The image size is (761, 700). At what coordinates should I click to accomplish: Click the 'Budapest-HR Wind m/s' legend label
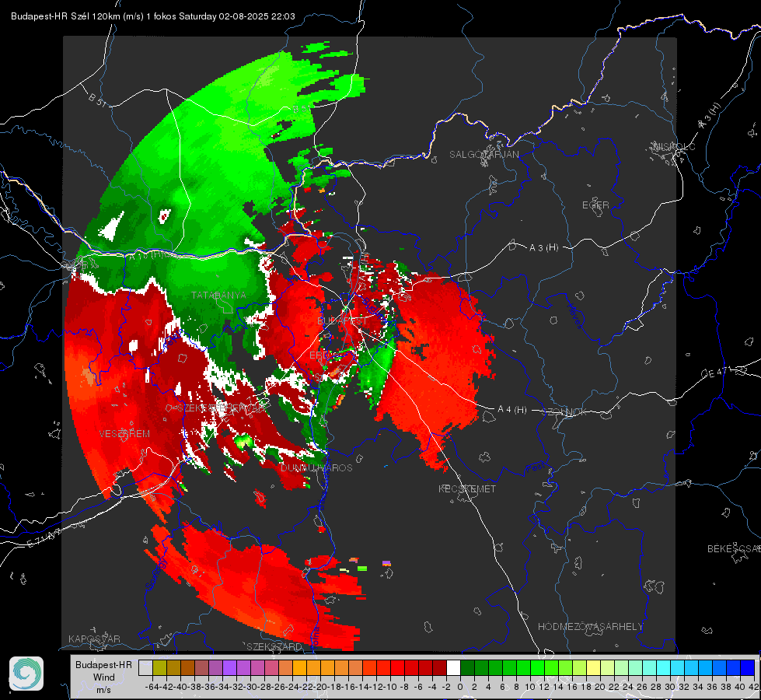tap(103, 677)
